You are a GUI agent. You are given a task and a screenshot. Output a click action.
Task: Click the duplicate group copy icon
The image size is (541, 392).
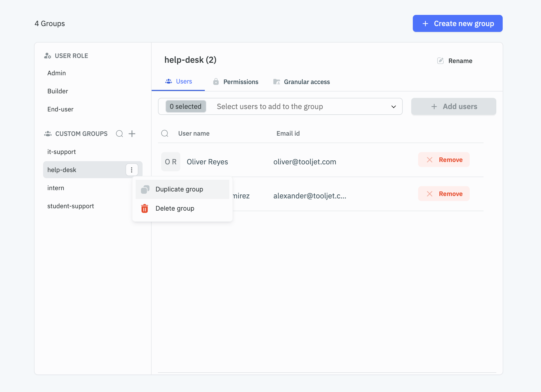click(145, 189)
